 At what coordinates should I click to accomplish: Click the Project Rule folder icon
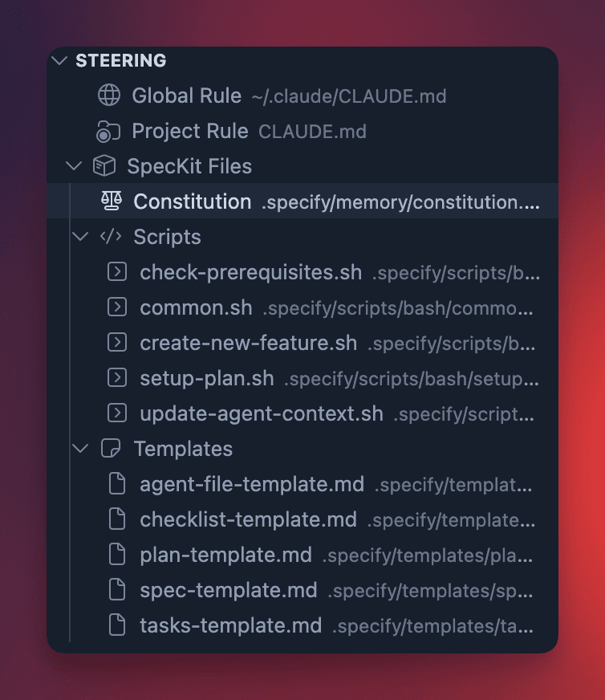(x=109, y=131)
